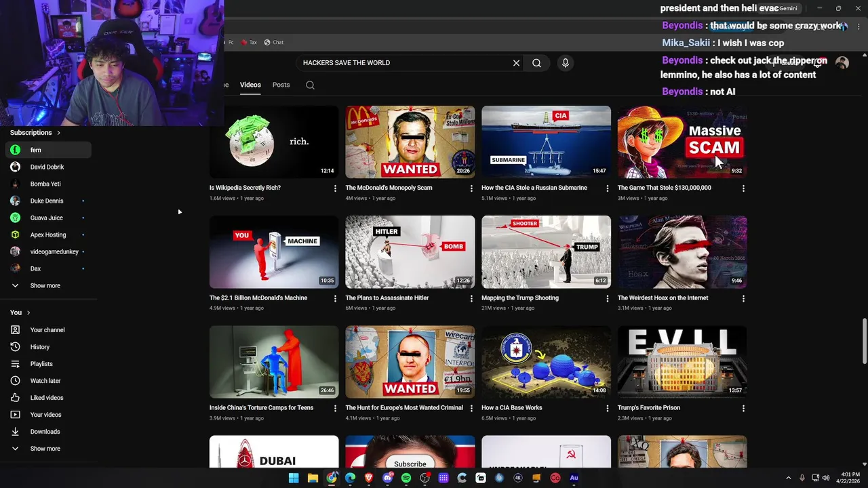868x488 pixels.
Task: Open Duke Dennis channel
Action: [x=49, y=201]
